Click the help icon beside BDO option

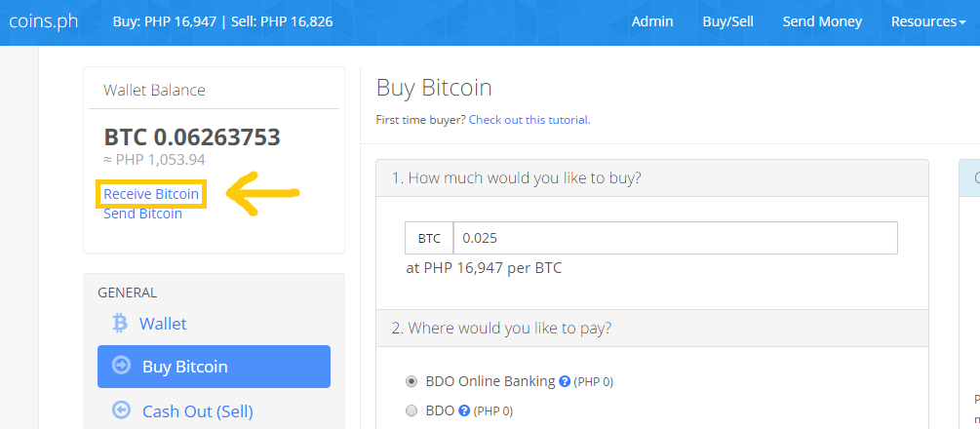tap(464, 410)
